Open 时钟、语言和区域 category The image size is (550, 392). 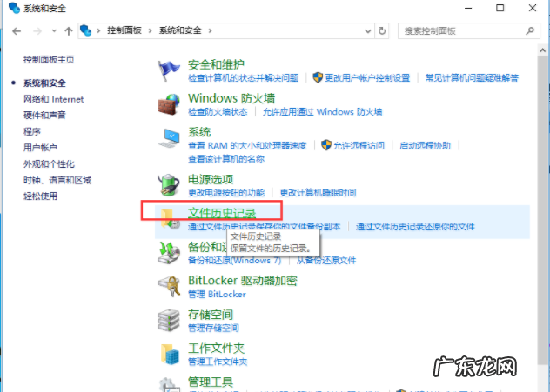point(57,180)
